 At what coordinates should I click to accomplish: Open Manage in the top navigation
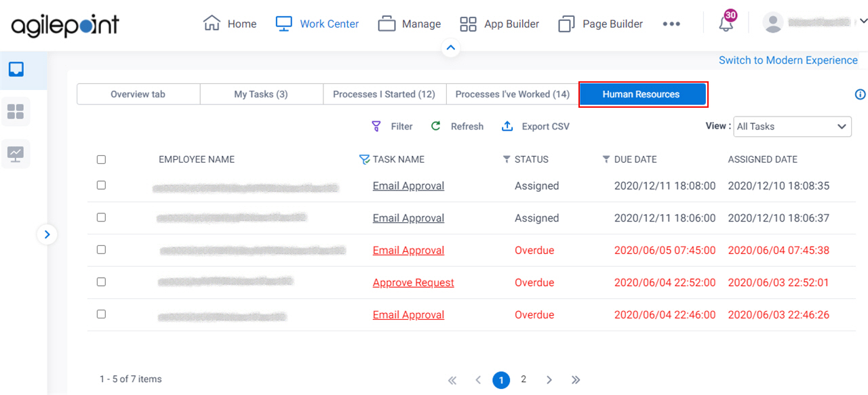(410, 24)
